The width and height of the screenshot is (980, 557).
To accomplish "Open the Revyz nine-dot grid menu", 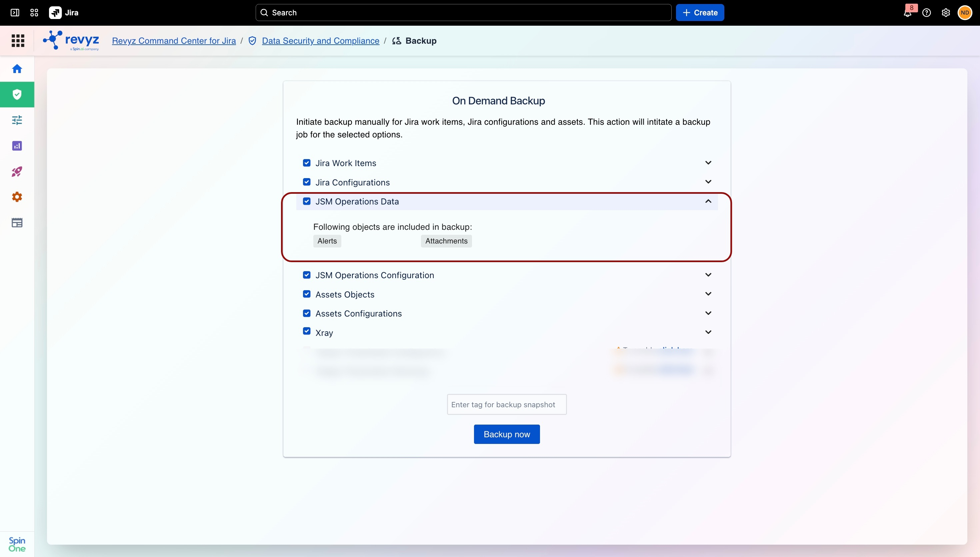I will pyautogui.click(x=18, y=41).
